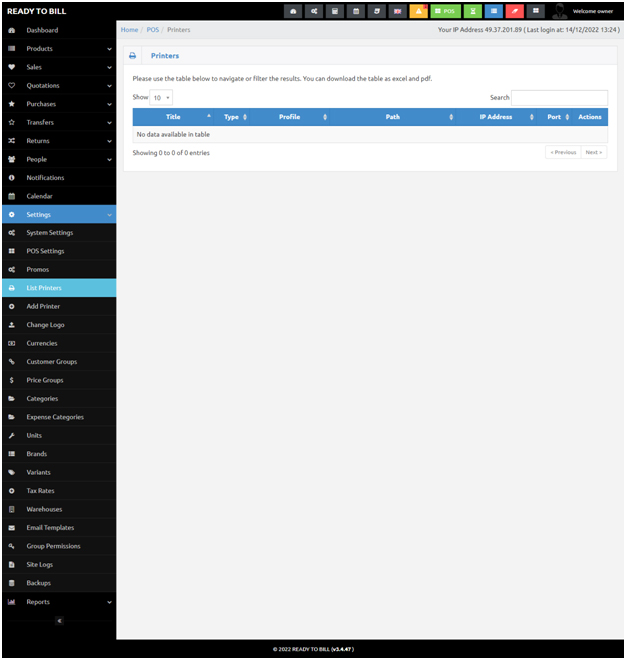Sort the table by Port column
Screen dimensions: 626x660
(554, 117)
